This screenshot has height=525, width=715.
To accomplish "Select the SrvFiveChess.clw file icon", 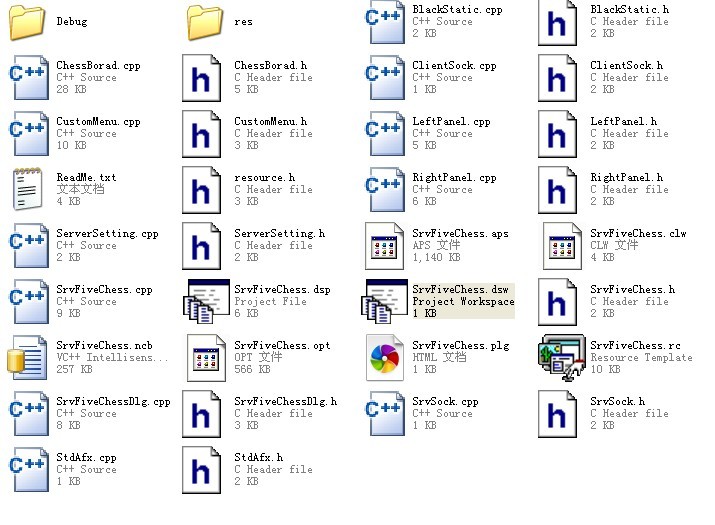I will click(562, 246).
